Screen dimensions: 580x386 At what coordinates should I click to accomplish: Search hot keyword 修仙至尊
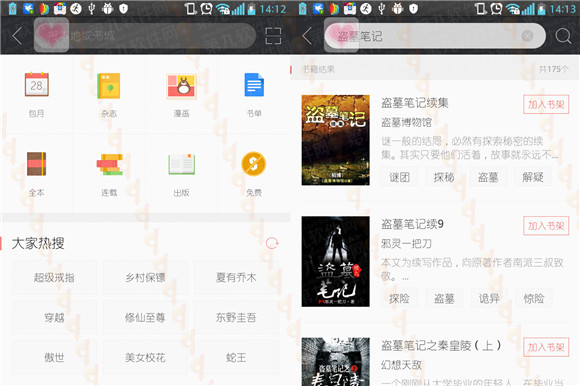tap(145, 317)
